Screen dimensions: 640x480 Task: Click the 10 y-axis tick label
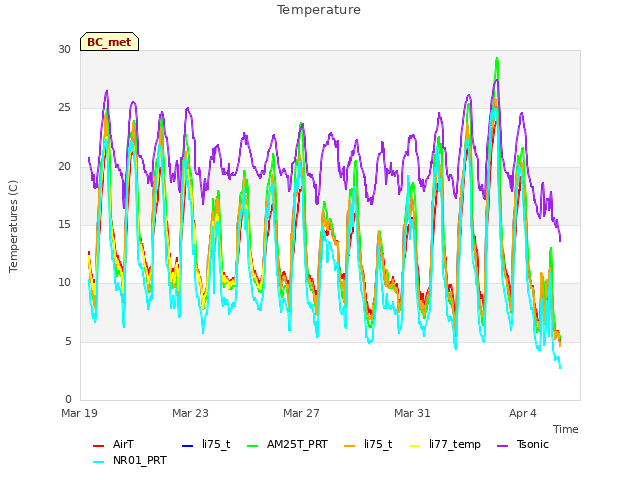click(64, 283)
